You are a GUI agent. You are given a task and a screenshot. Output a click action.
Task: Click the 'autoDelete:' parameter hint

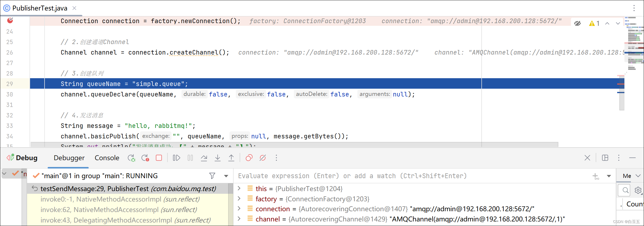coord(312,94)
